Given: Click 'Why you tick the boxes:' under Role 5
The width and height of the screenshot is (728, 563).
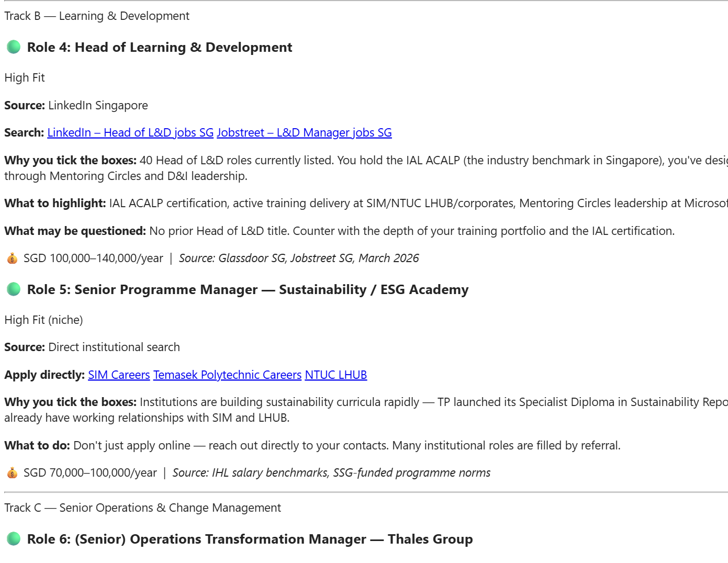Looking at the screenshot, I should coord(70,402).
